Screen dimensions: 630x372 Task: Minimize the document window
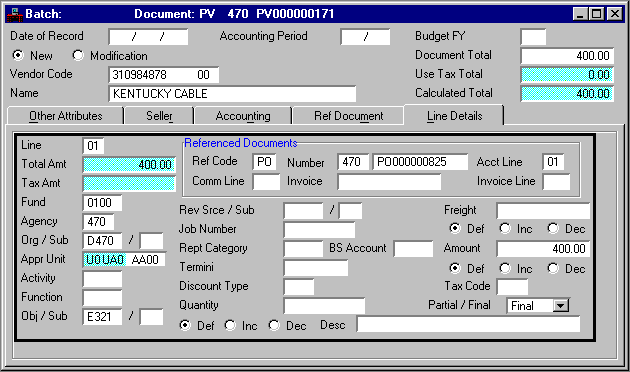pyautogui.click(x=580, y=14)
